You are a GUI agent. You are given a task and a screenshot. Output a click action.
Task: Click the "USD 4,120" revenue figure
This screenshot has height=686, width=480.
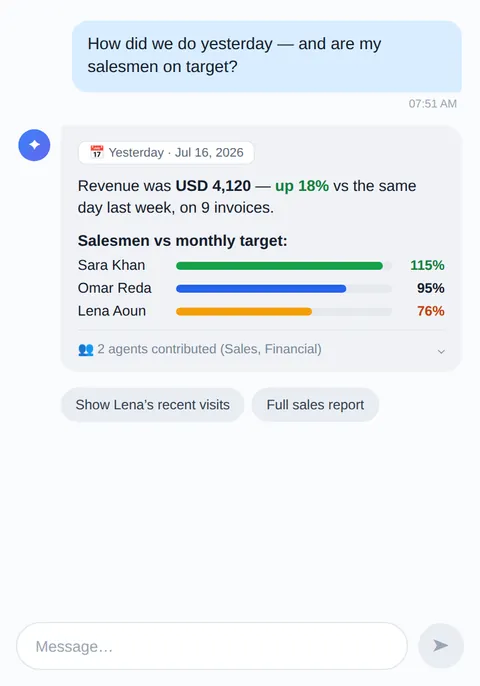[x=213, y=186]
